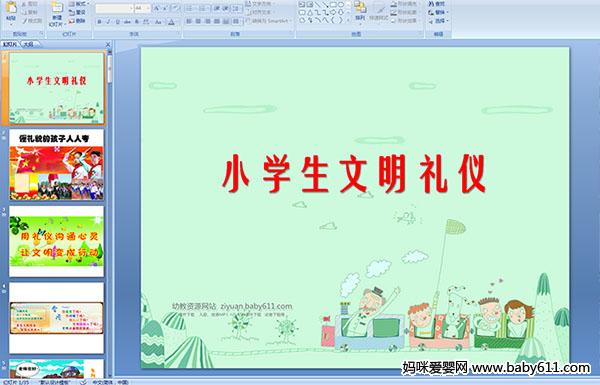Click the Delete slide icon

pos(77,21)
